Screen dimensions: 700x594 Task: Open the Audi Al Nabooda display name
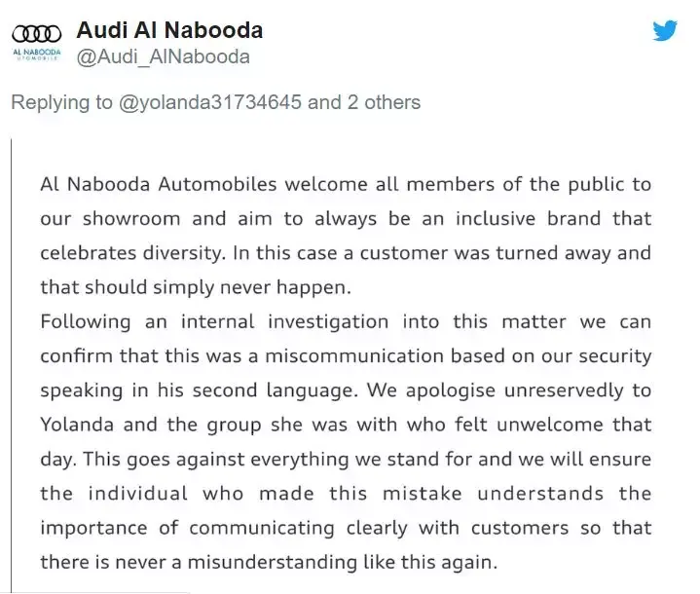click(169, 30)
